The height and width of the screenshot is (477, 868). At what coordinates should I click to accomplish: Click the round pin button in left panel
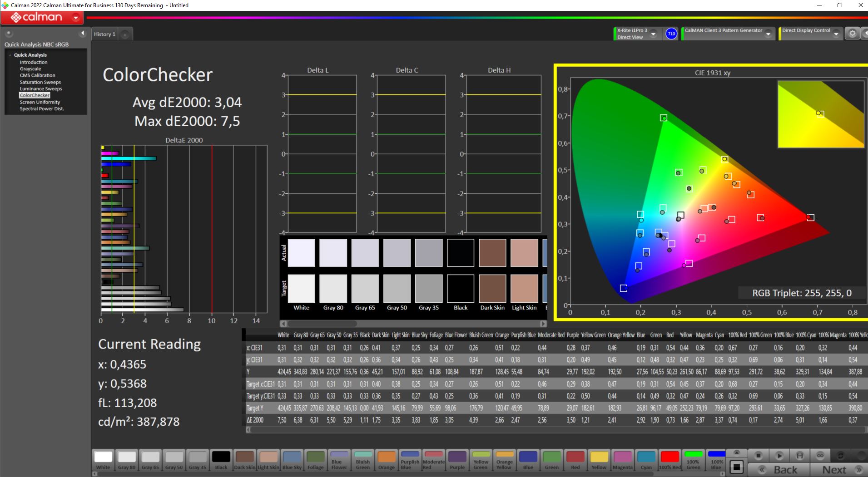tap(9, 33)
